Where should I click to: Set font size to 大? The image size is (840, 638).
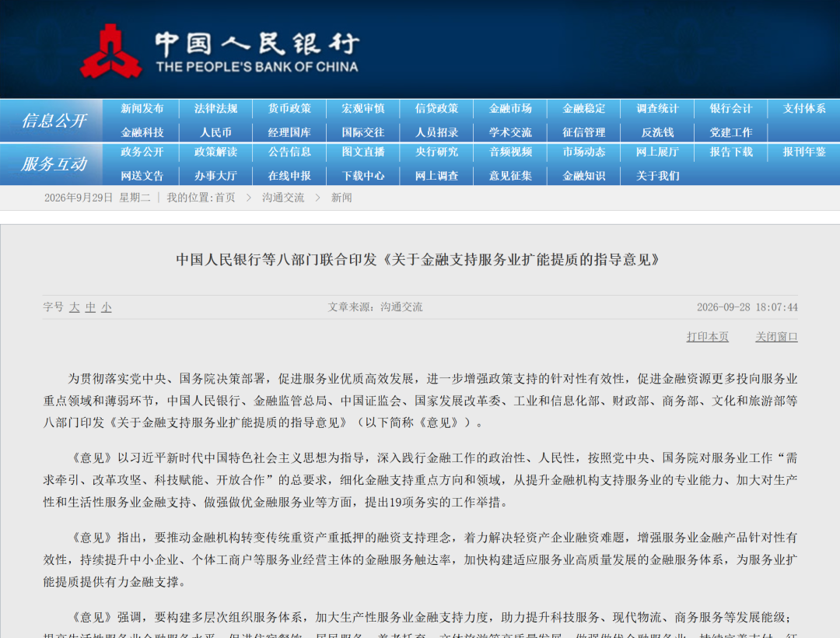click(75, 307)
